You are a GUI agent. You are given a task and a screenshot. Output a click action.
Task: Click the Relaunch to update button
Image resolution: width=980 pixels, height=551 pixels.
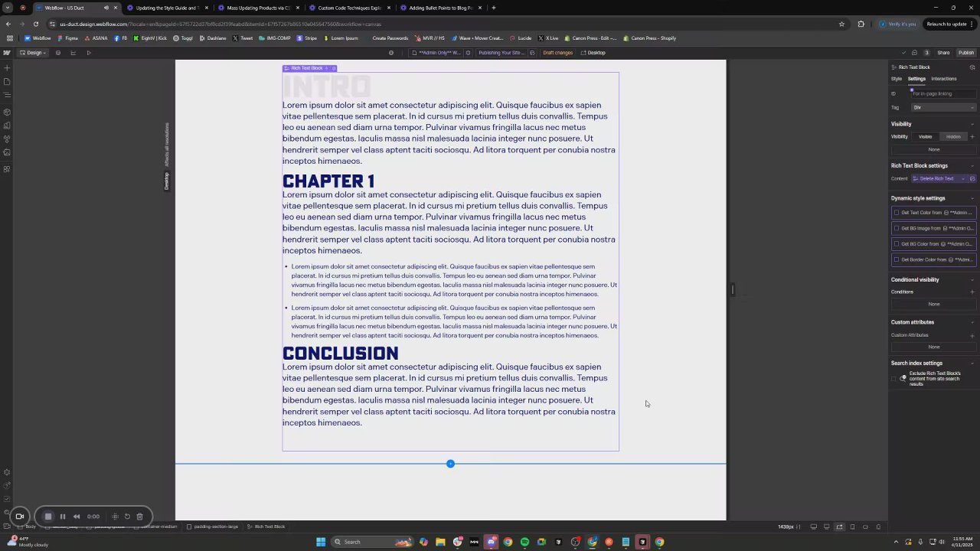point(949,24)
